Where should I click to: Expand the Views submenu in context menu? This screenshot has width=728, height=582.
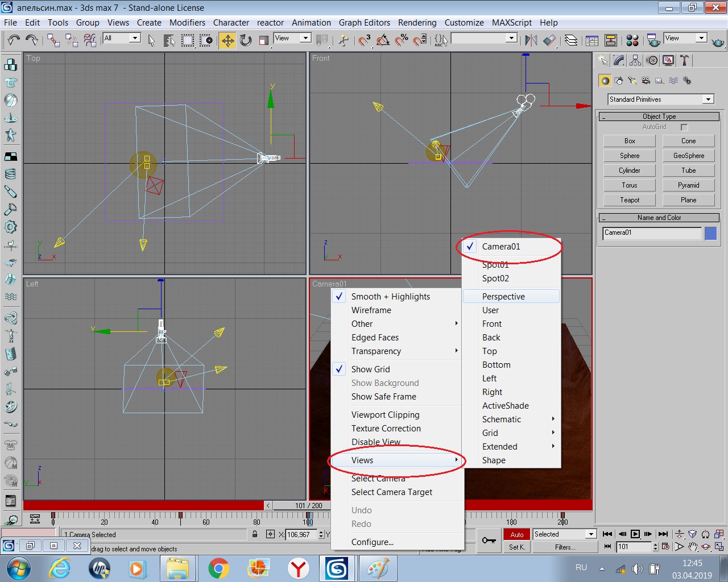pyautogui.click(x=398, y=460)
